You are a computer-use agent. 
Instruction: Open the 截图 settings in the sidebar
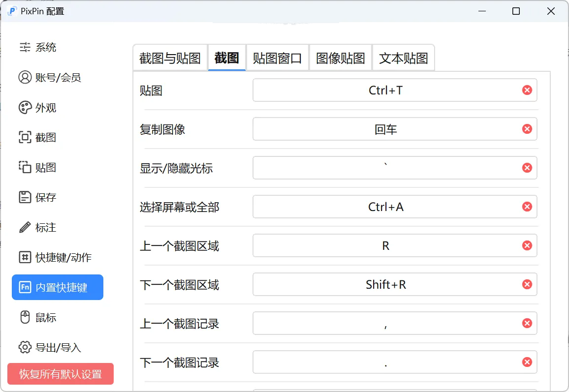click(44, 137)
